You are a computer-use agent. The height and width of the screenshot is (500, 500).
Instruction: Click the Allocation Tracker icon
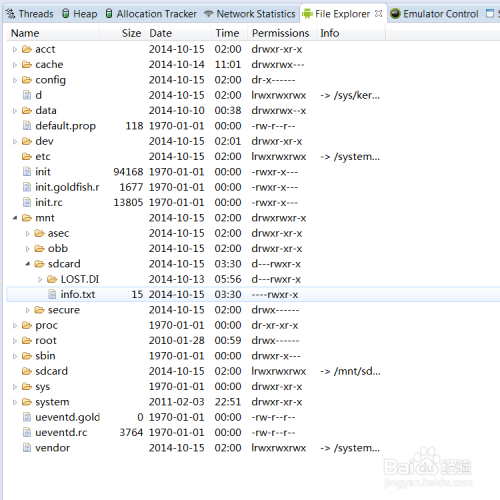(x=109, y=14)
